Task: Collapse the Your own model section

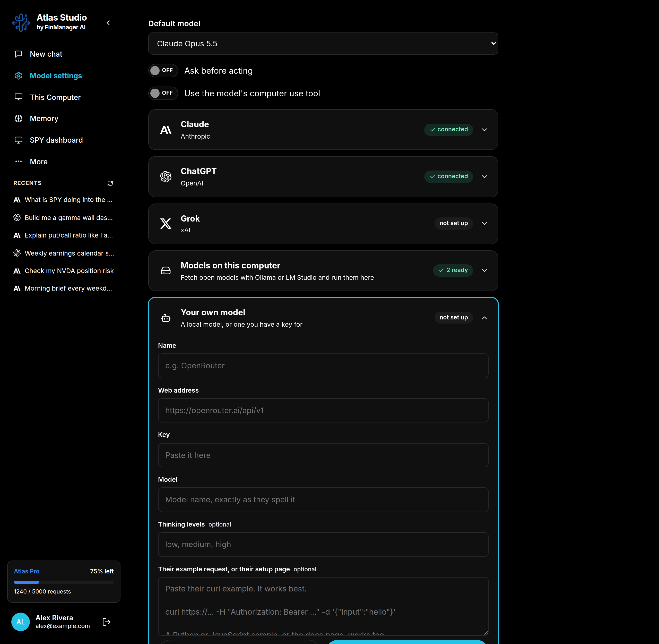Action: [x=484, y=318]
